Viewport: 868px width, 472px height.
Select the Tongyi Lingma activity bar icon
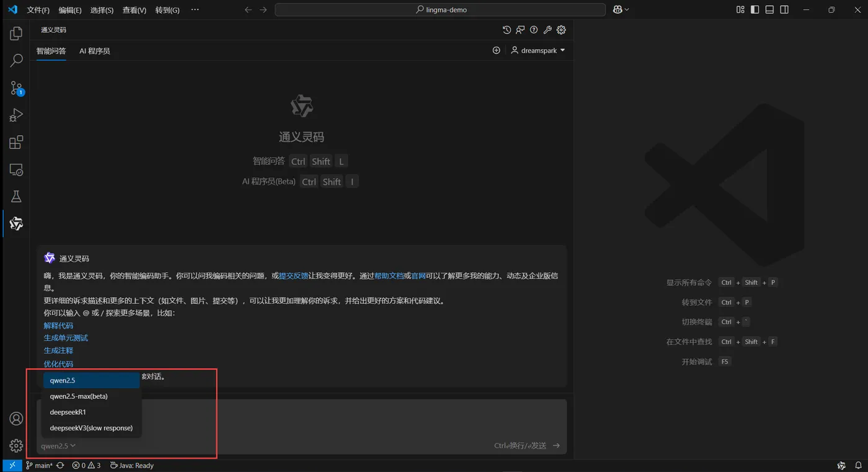16,224
